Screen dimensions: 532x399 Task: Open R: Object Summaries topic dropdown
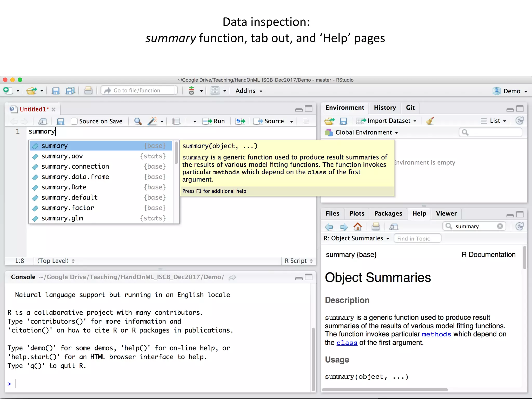click(356, 238)
